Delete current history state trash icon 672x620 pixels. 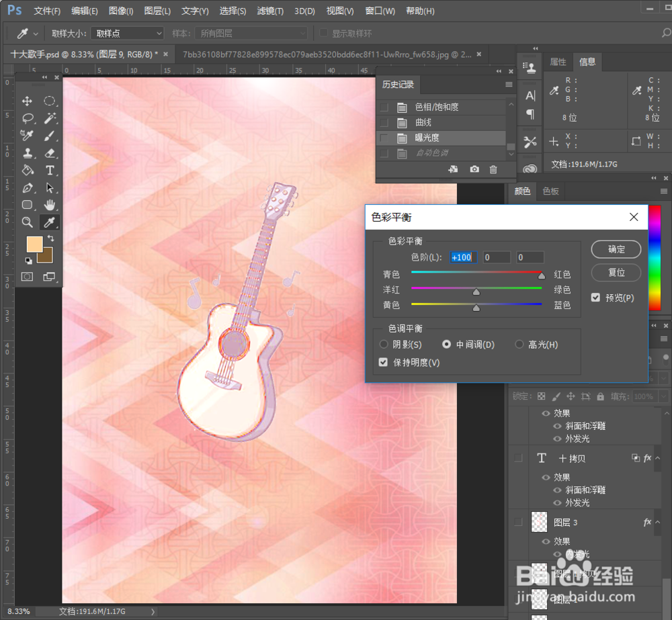(493, 169)
